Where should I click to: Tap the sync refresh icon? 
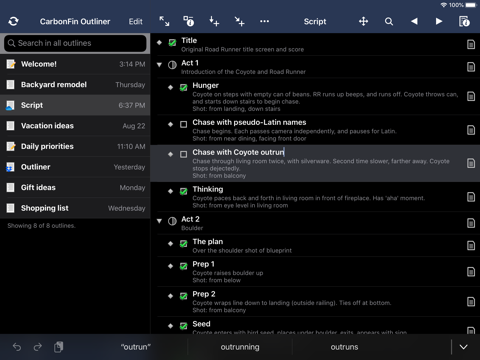point(13,21)
